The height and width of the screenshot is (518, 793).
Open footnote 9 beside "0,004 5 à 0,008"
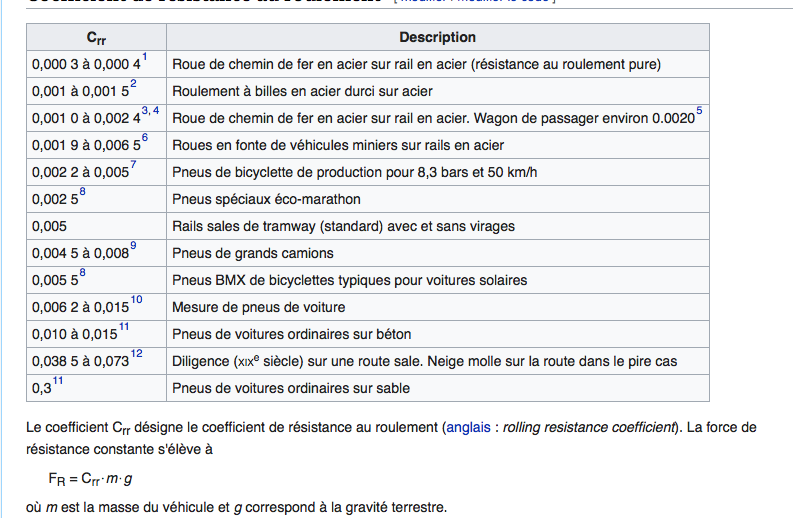pos(133,246)
